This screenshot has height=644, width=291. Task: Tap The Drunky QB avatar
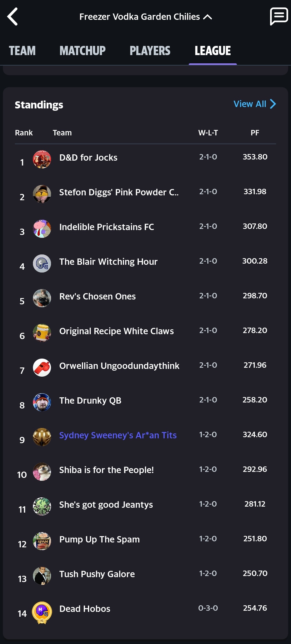click(x=42, y=402)
